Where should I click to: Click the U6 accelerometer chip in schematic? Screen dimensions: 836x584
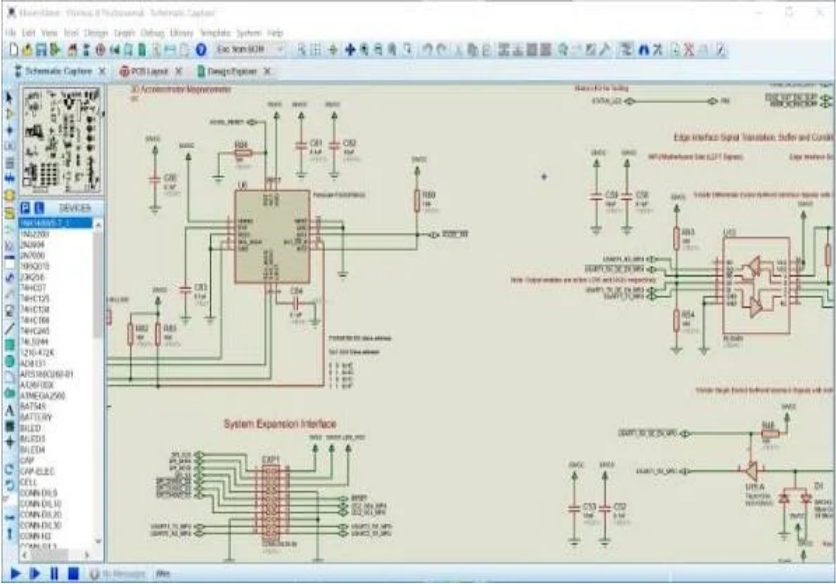[x=272, y=236]
